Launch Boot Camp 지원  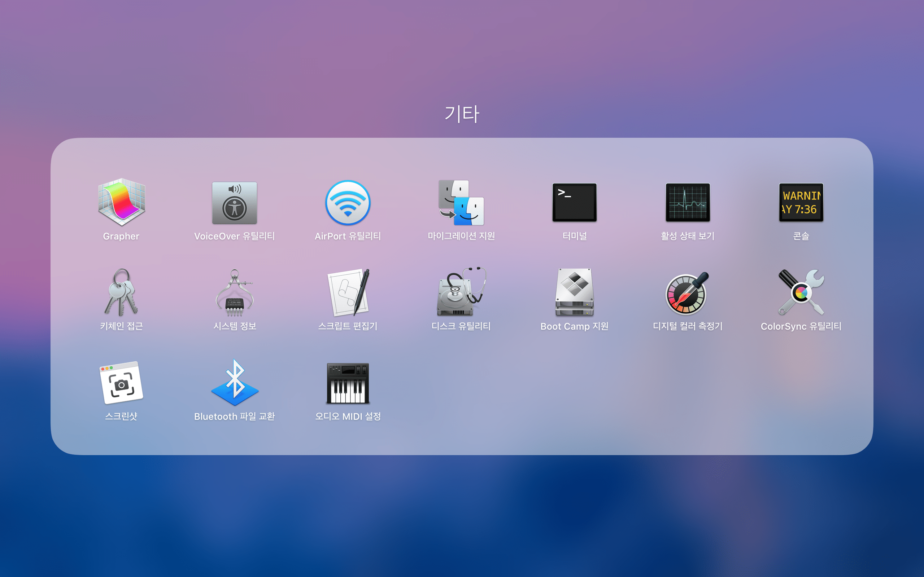[x=574, y=293]
